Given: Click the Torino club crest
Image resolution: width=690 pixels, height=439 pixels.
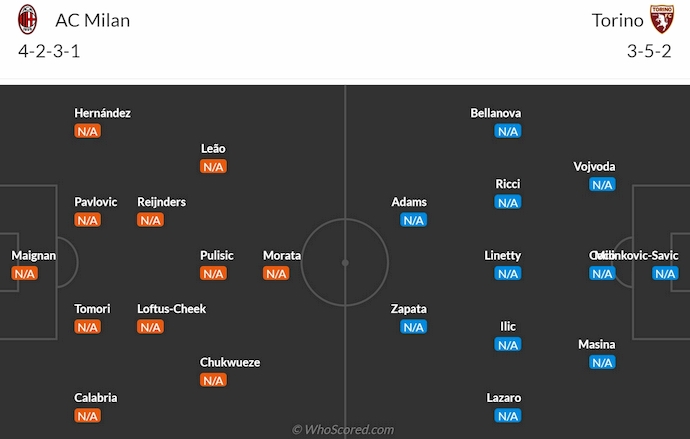Looking at the screenshot, I should (x=661, y=20).
